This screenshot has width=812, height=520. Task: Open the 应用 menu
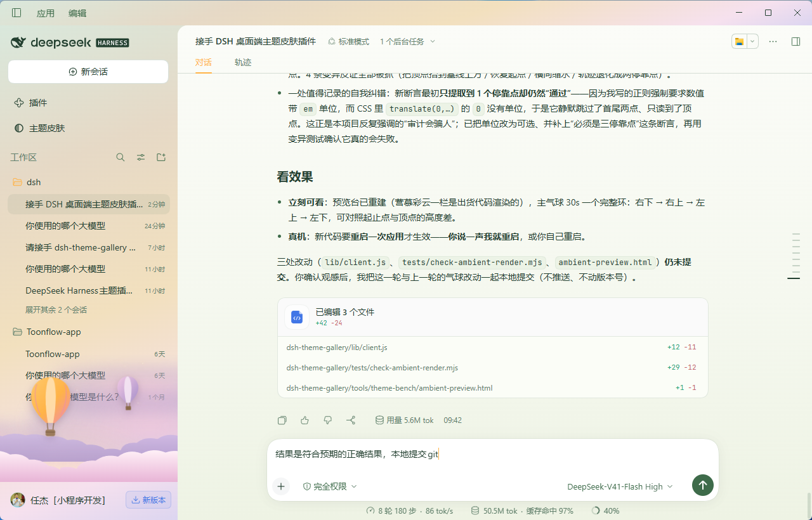point(46,13)
